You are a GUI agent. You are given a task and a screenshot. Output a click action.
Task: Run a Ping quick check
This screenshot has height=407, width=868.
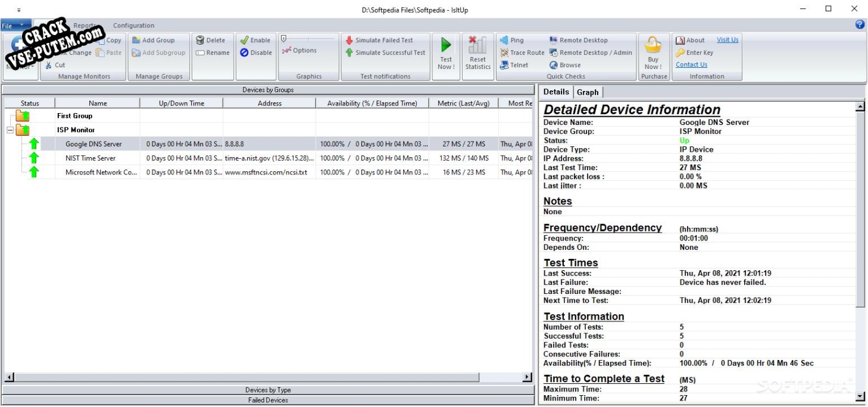512,40
